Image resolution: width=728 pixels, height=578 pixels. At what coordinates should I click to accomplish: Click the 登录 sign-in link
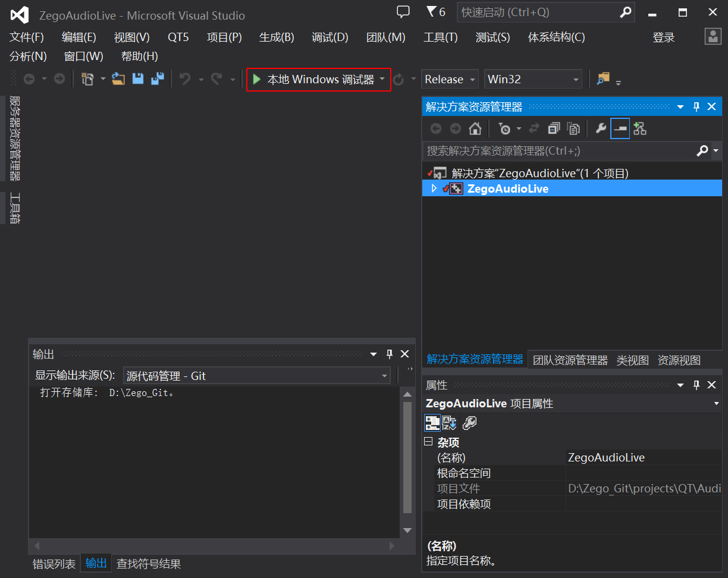coord(664,37)
